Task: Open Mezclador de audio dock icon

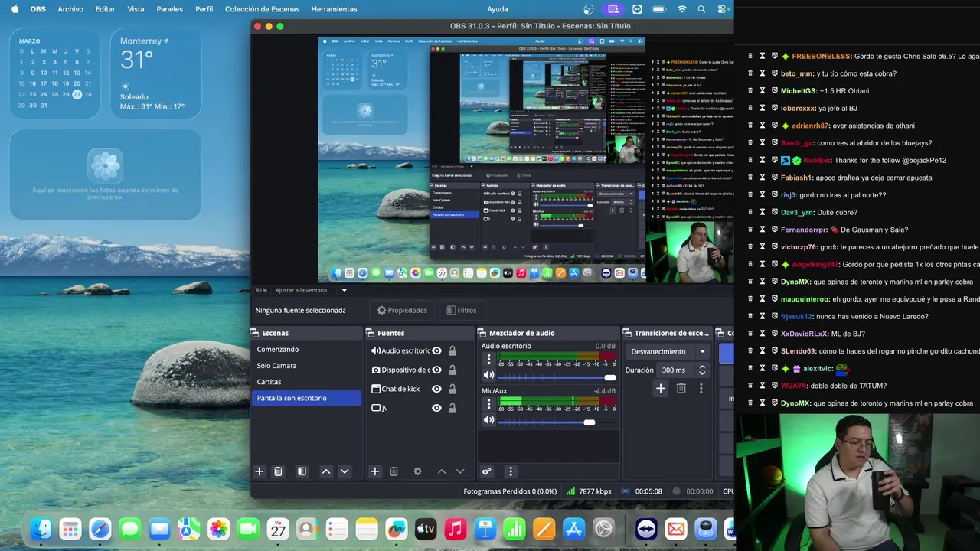Action: [482, 333]
